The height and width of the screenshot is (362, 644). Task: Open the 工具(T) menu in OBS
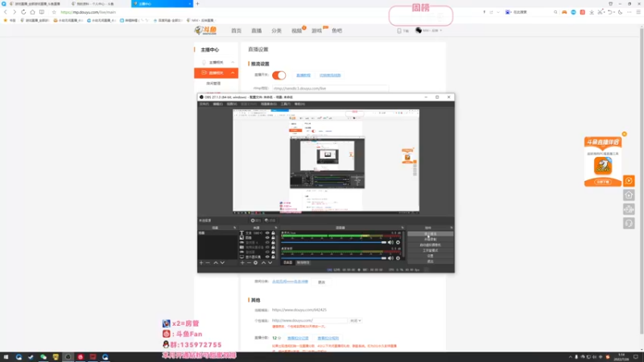click(286, 105)
